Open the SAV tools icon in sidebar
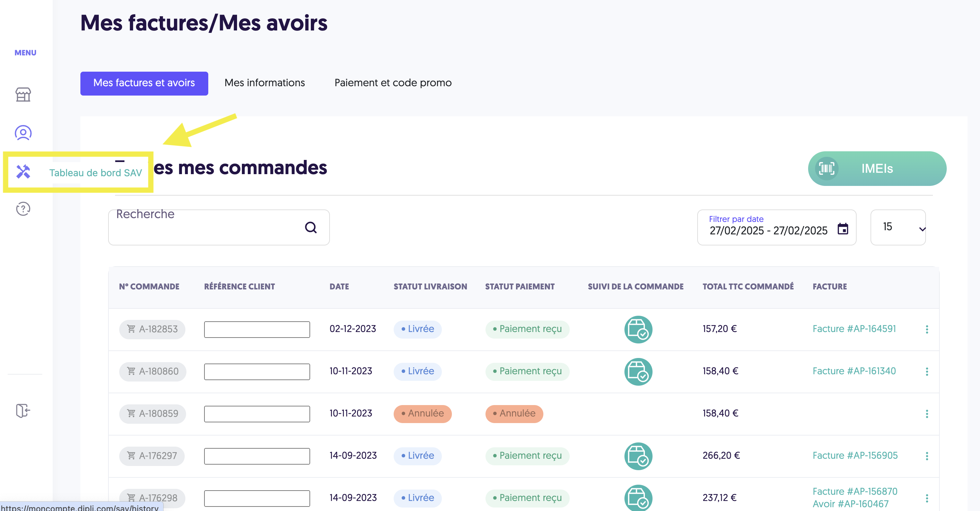Image resolution: width=980 pixels, height=511 pixels. pos(23,172)
